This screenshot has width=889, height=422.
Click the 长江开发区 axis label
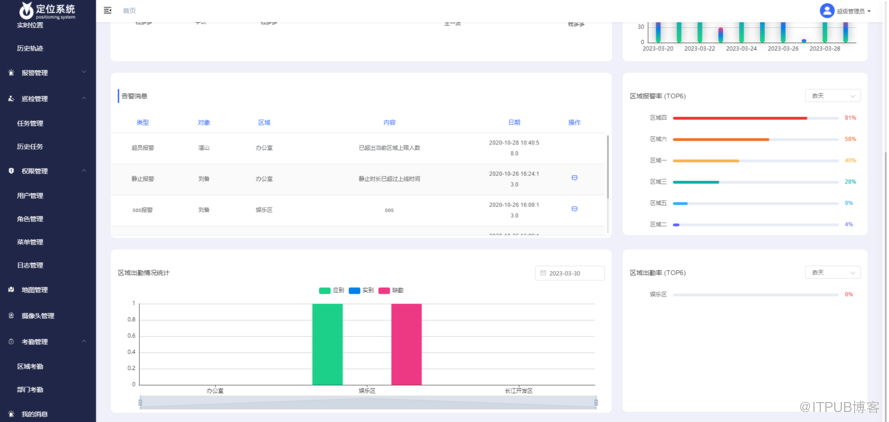pos(519,391)
